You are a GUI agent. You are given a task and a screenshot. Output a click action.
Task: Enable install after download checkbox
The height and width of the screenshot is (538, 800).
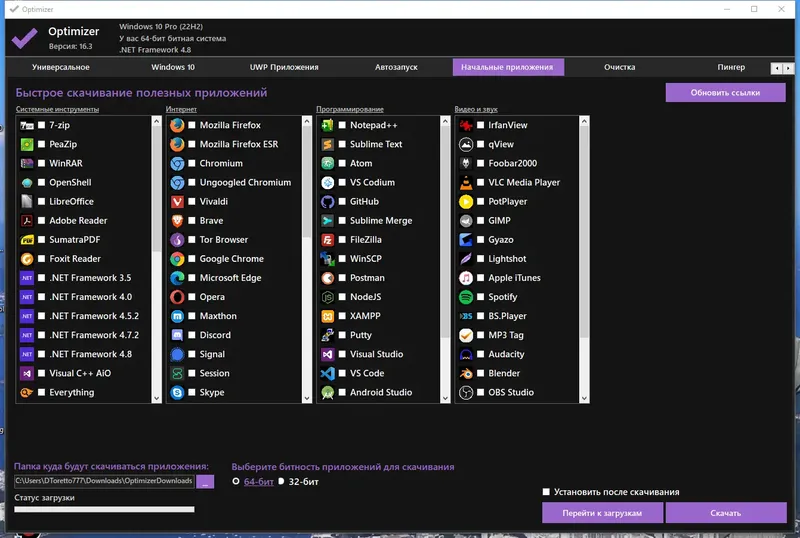click(546, 492)
